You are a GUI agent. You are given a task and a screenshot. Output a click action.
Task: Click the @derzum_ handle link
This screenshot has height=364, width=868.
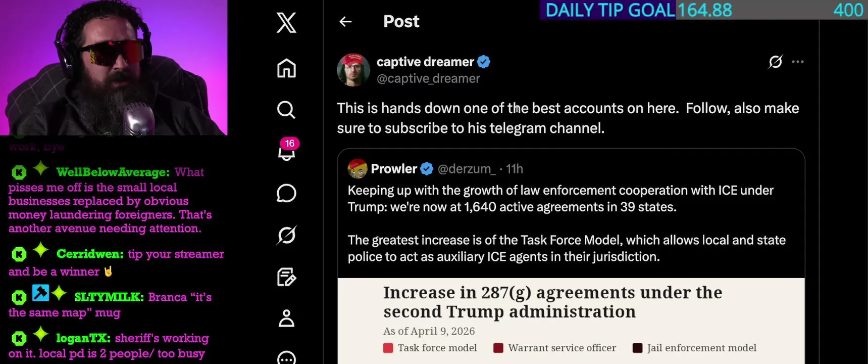[x=467, y=169]
